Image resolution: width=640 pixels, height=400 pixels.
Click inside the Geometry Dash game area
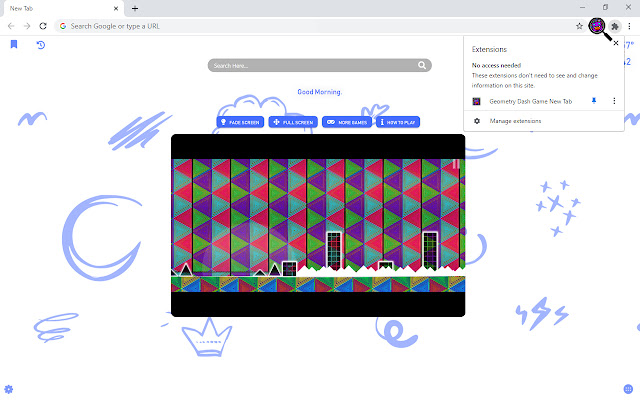click(318, 225)
